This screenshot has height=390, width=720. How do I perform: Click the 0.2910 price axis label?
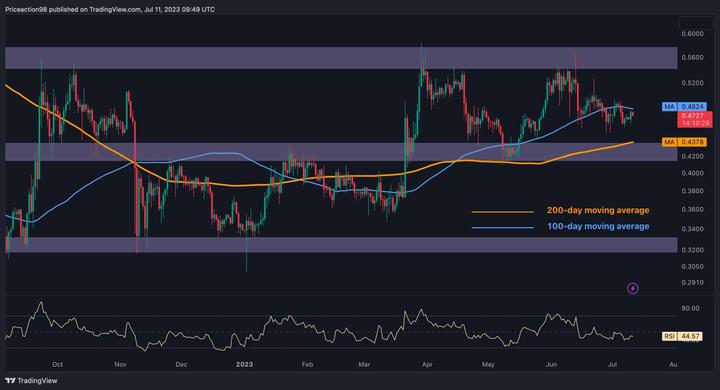pos(692,283)
